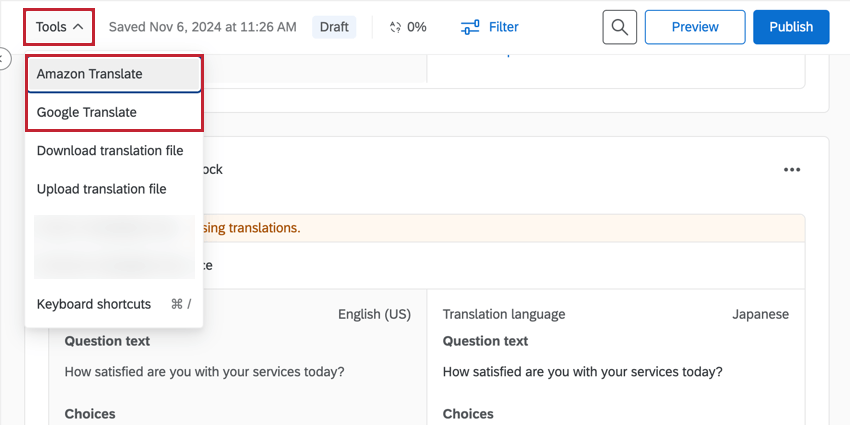Click the search magnifier icon
Image resolution: width=850 pixels, height=425 pixels.
point(620,27)
